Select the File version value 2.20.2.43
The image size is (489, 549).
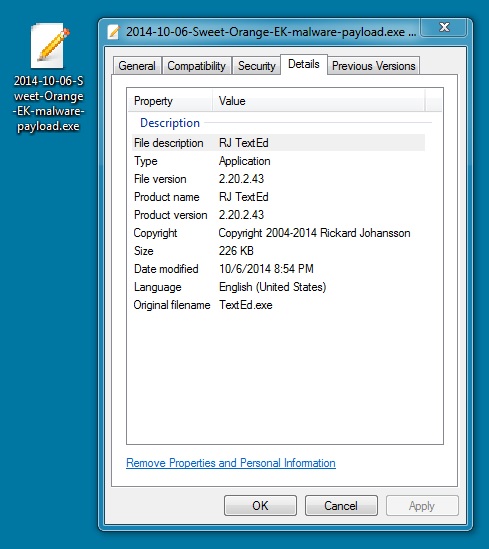coord(241,179)
